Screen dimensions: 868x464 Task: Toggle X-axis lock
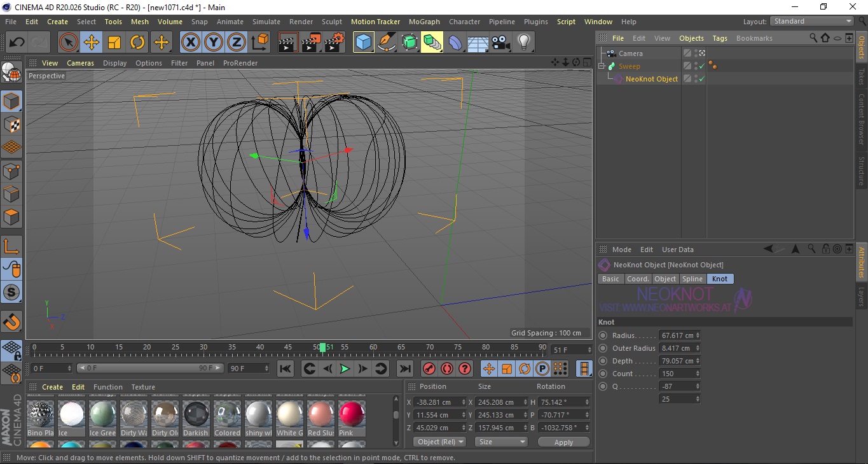[x=191, y=43]
